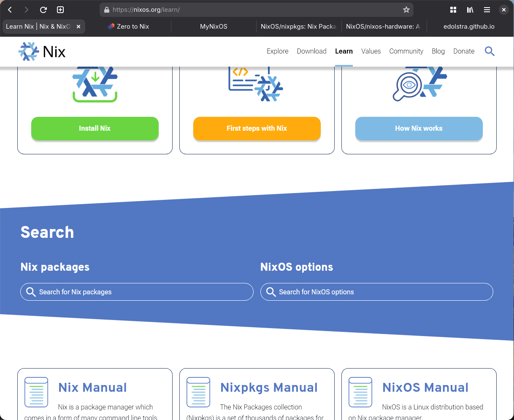Go back with the browser back arrow
This screenshot has width=514, height=420.
coord(10,10)
